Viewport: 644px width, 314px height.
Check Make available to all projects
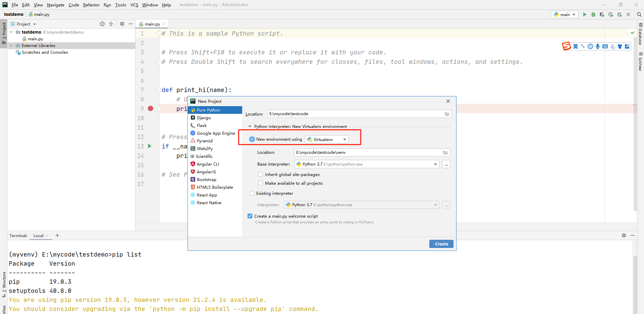pos(261,183)
